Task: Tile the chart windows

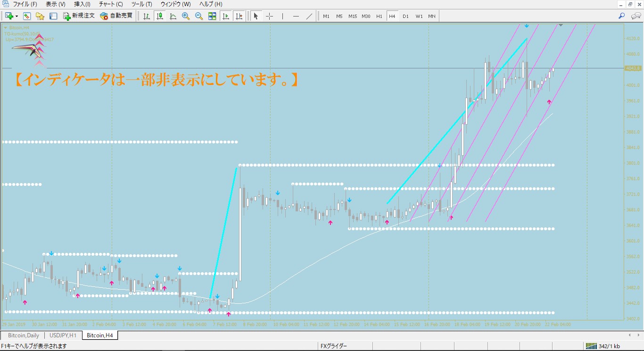Action: pos(212,16)
